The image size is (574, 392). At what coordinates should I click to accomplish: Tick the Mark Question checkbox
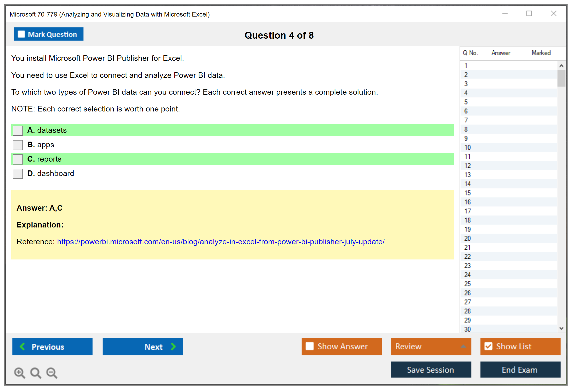[x=21, y=34]
